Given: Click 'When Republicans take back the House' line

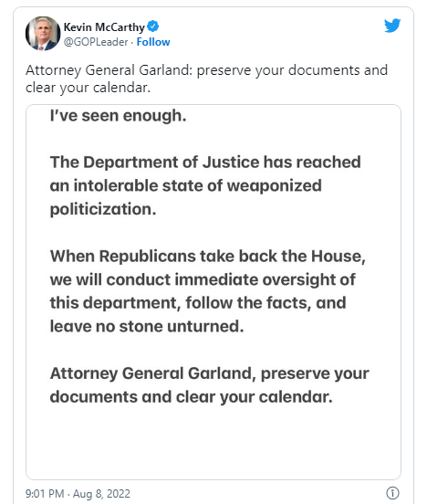Looking at the screenshot, I should coord(208,257).
